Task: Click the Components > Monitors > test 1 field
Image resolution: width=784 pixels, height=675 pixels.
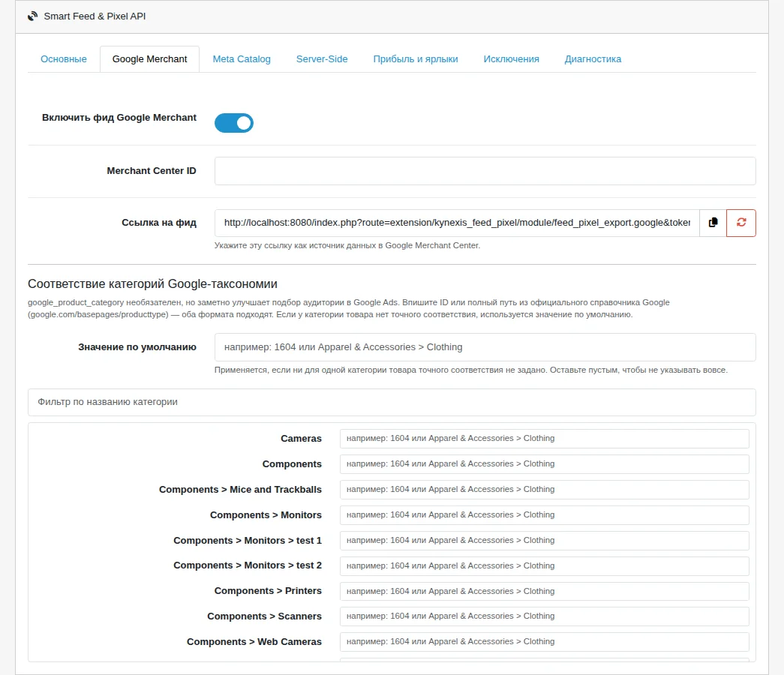Action: pos(545,541)
